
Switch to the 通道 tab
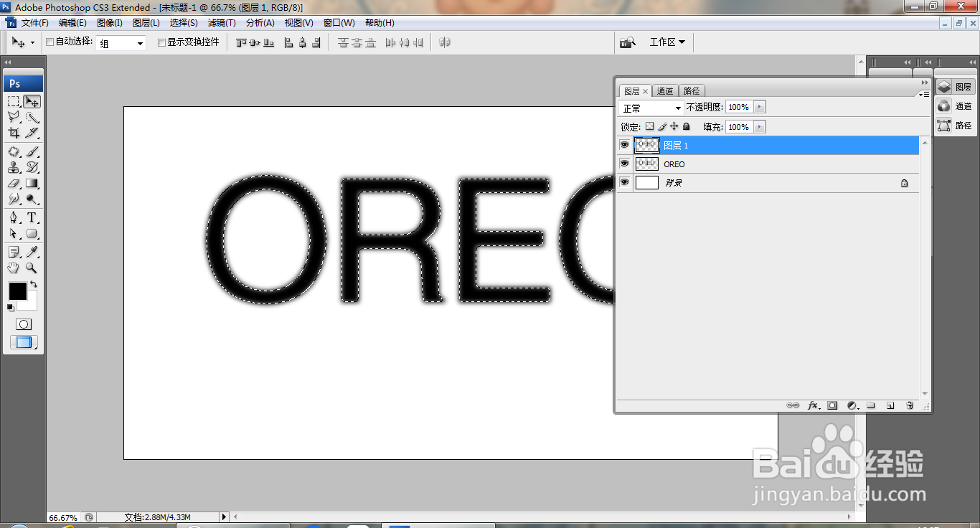click(x=666, y=91)
